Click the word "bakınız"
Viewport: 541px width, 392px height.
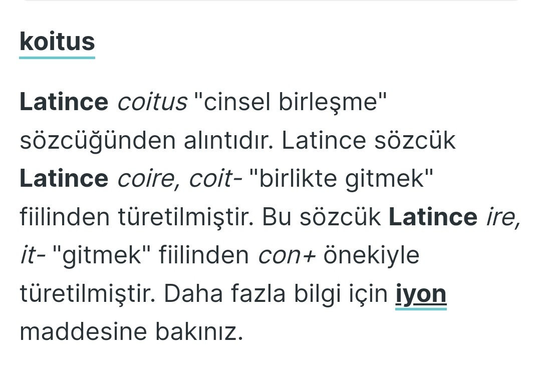coord(206,332)
